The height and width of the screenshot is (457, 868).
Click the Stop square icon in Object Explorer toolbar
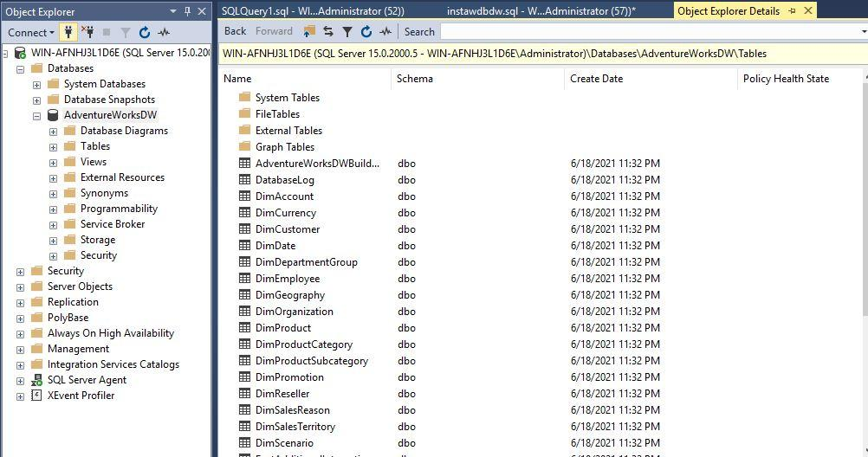coord(107,32)
